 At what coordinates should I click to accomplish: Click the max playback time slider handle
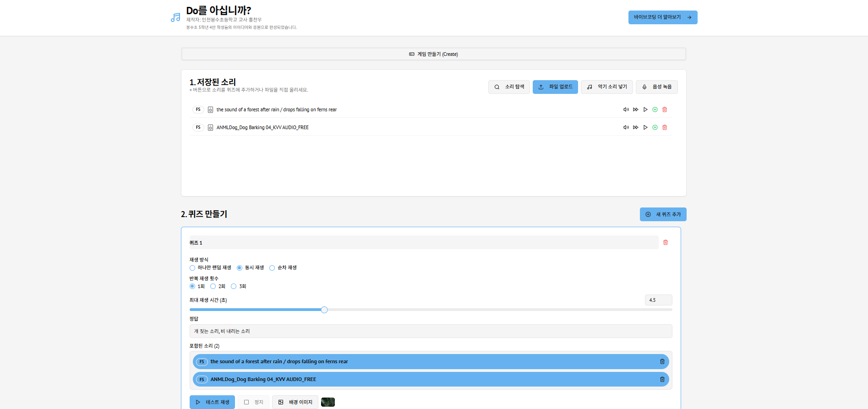(x=324, y=310)
